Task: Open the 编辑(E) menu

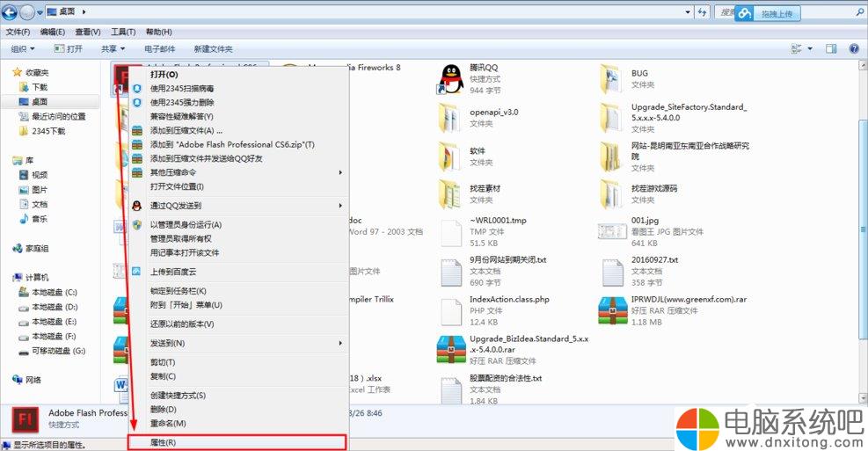Action: click(x=53, y=33)
